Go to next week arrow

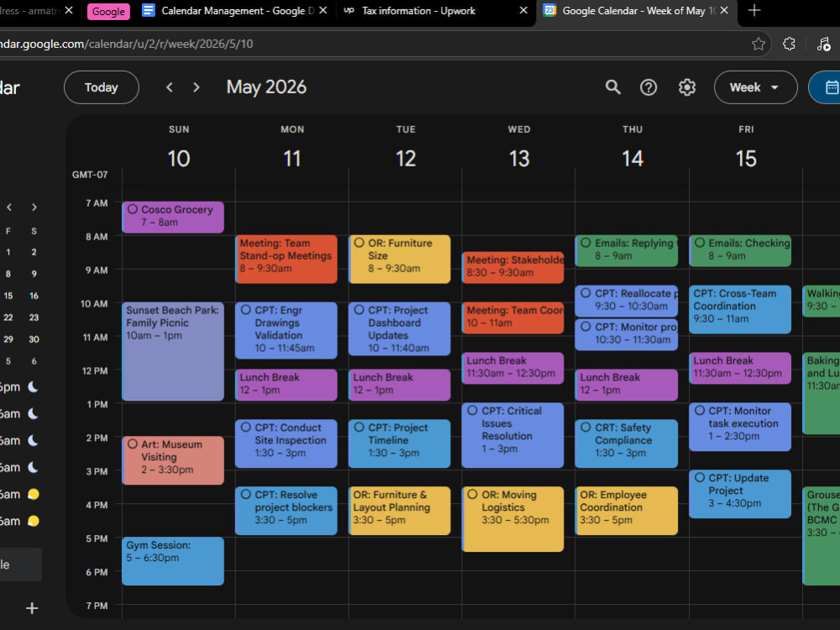pos(196,87)
